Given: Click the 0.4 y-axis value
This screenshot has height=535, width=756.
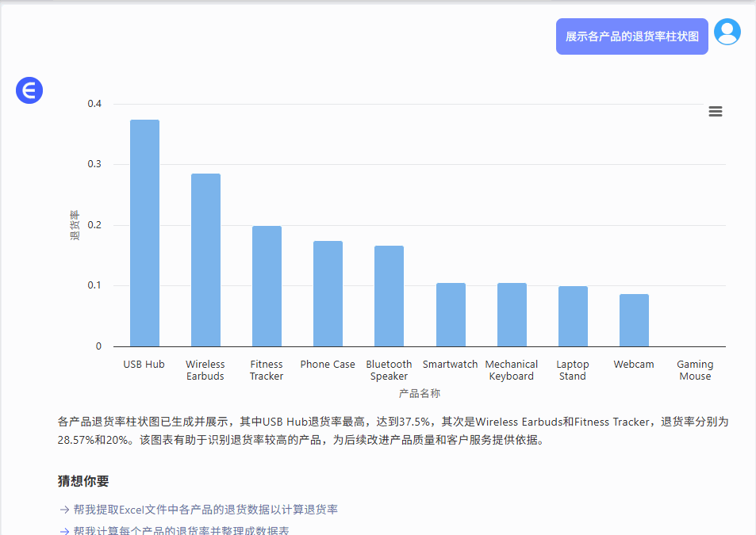Looking at the screenshot, I should click(94, 104).
